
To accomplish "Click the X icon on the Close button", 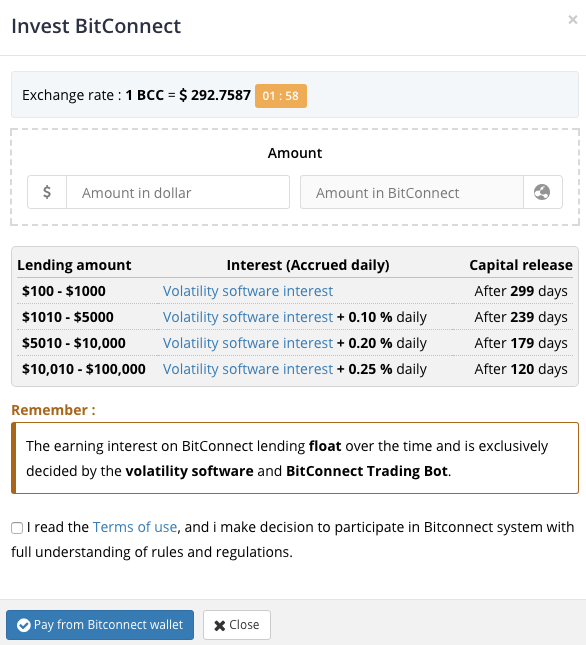I will click(x=220, y=625).
